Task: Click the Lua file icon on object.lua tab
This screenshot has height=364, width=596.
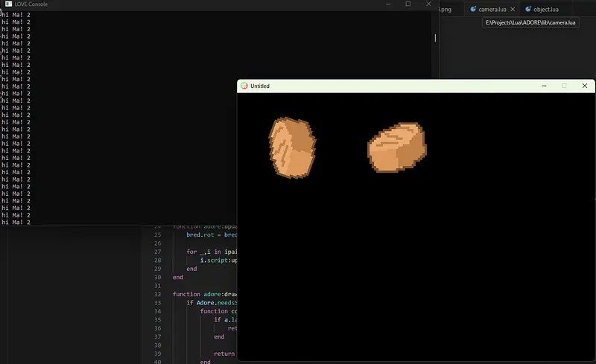Action: coord(527,10)
